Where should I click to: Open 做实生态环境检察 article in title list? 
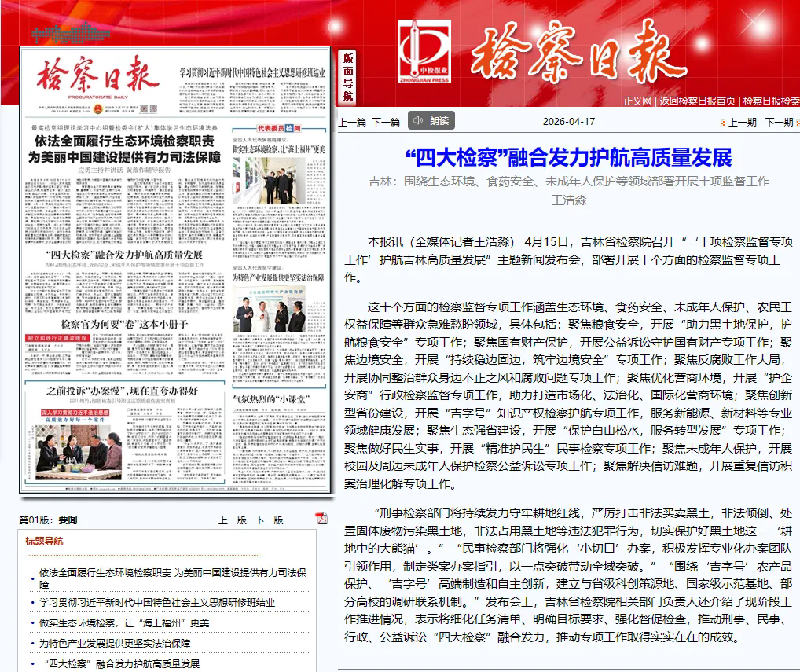click(124, 623)
